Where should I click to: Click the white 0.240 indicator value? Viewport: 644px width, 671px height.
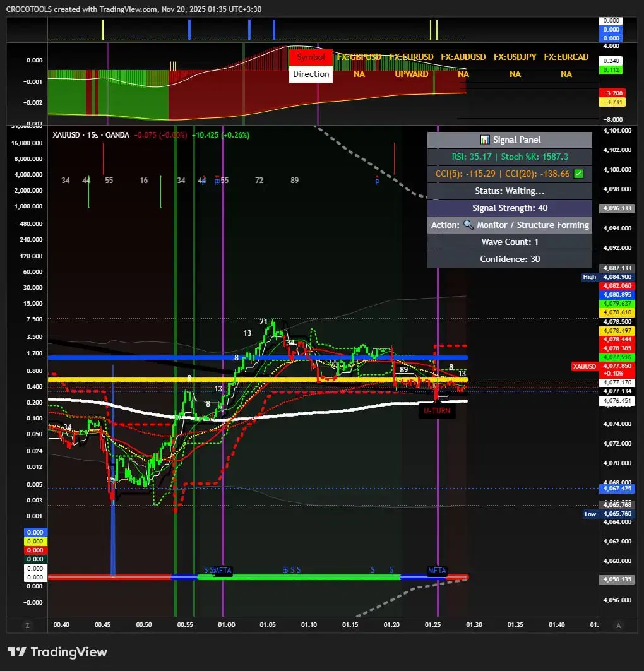click(x=611, y=61)
